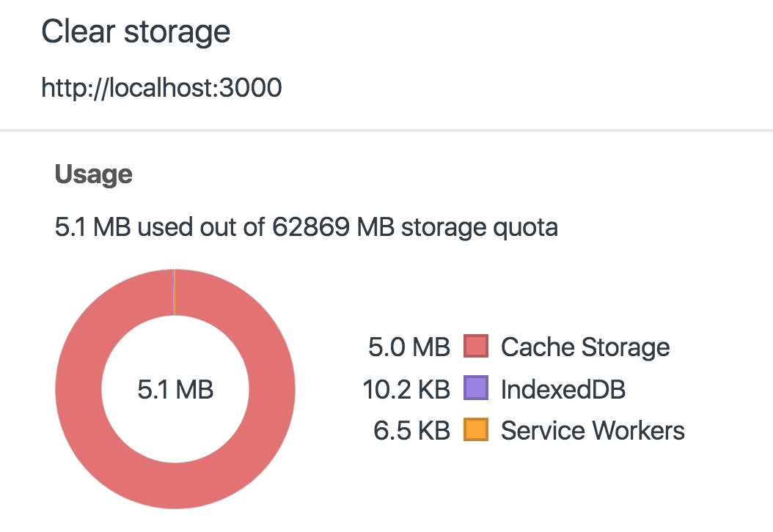Click the thin slice atop the donut chart
The height and width of the screenshot is (532, 773).
coord(174,292)
